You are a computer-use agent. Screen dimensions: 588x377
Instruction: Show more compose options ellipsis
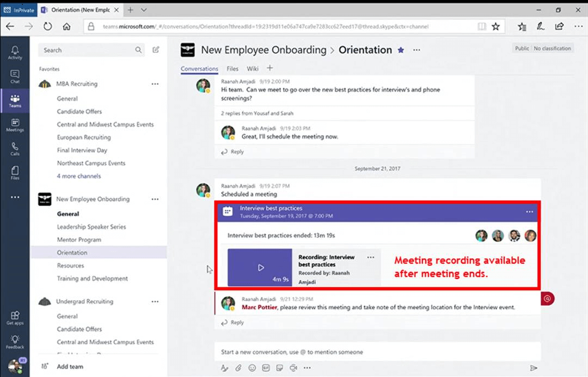pos(307,368)
